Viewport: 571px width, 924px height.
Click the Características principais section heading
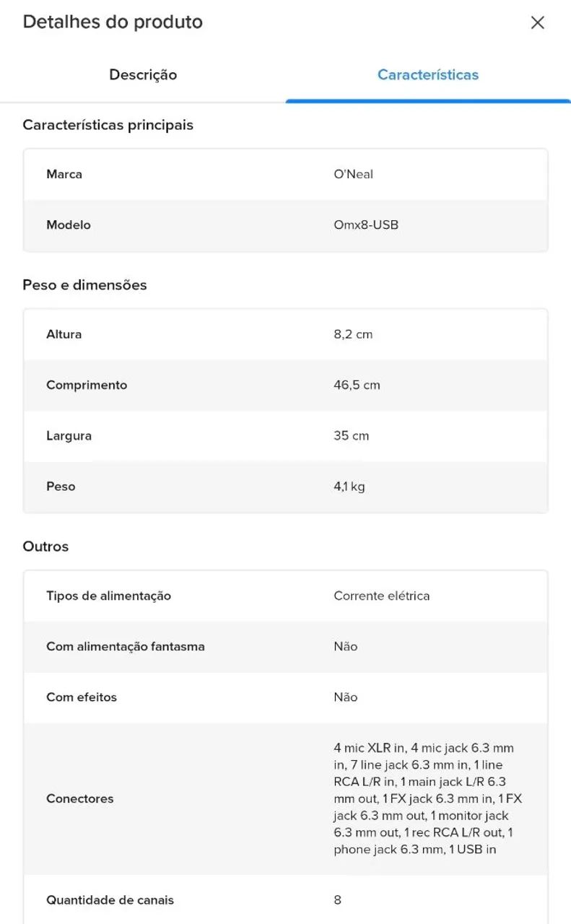point(108,125)
